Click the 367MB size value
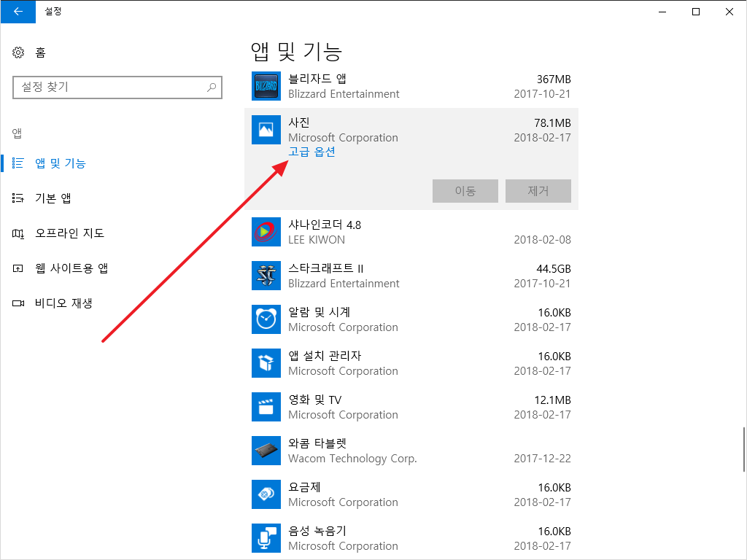This screenshot has height=560, width=747. click(x=554, y=79)
